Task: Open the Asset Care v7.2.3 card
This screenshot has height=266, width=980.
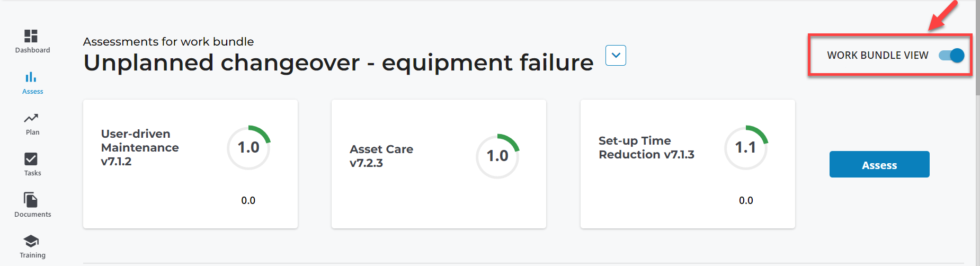Action: coord(439,164)
